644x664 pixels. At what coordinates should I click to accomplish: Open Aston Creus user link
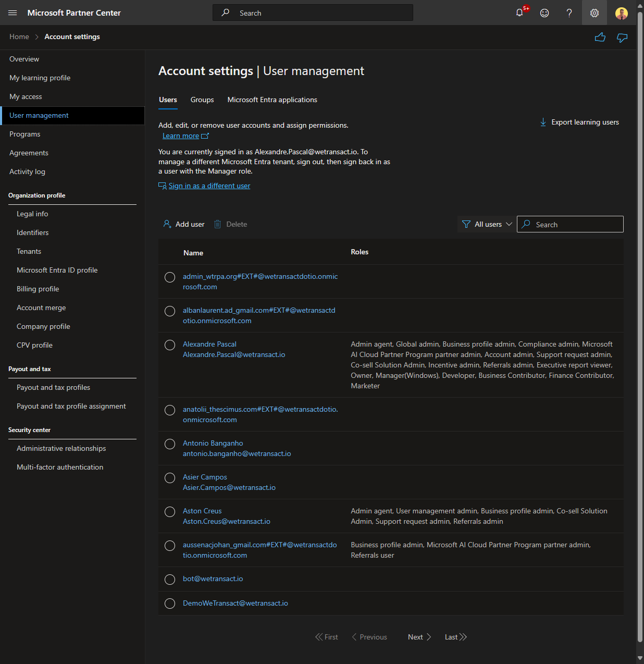pyautogui.click(x=202, y=511)
